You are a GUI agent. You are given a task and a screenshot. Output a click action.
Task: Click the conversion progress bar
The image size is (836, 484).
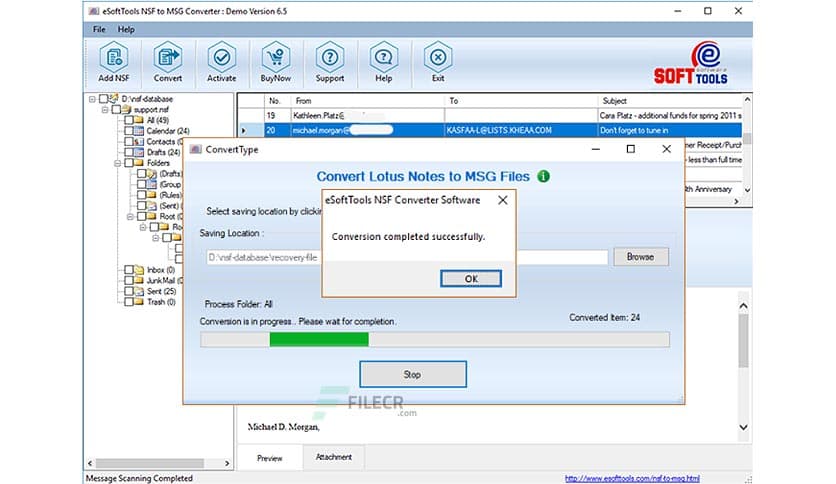[435, 340]
